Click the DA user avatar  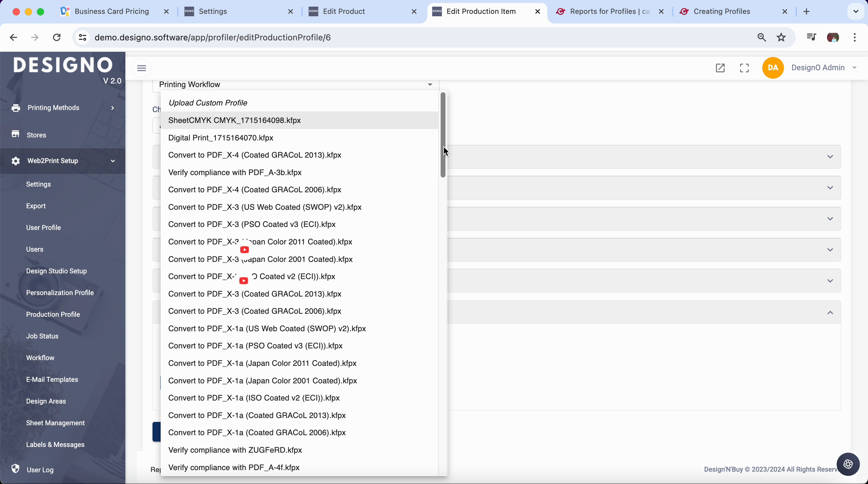pyautogui.click(x=773, y=68)
